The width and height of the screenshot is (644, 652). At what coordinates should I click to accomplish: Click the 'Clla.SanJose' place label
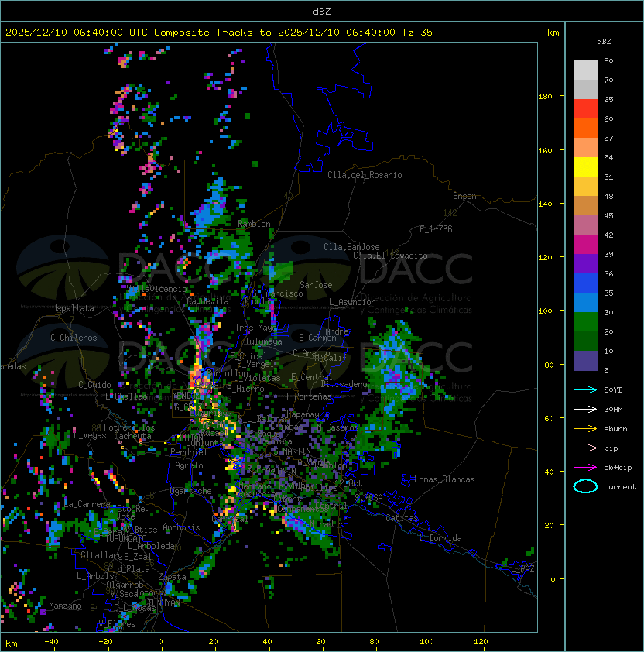[x=351, y=247]
